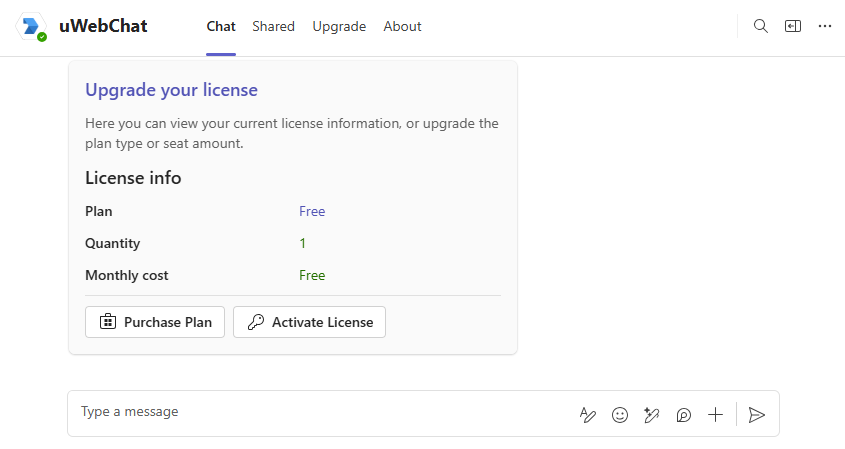Focus the 'Type a message' input box
This screenshot has width=845, height=449.
click(x=320, y=412)
